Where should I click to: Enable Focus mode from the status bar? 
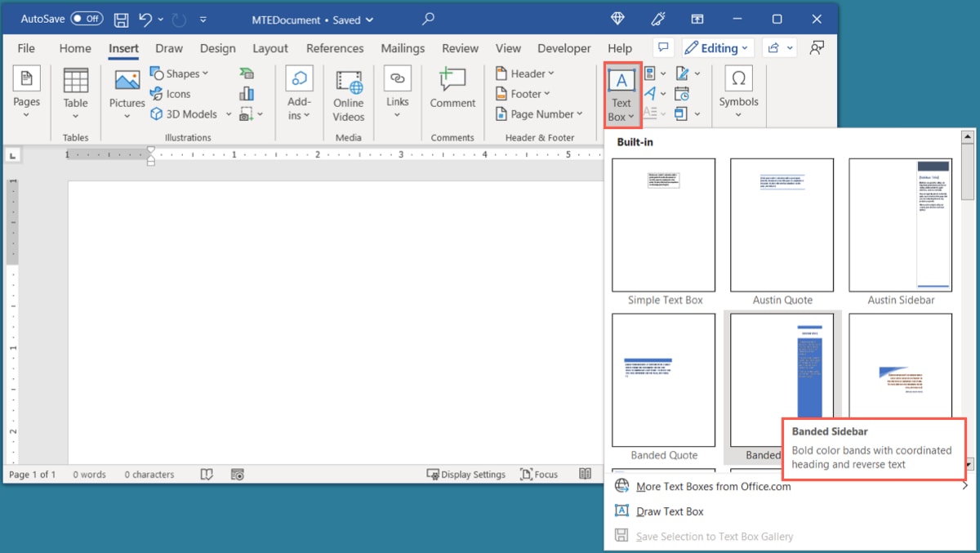538,474
